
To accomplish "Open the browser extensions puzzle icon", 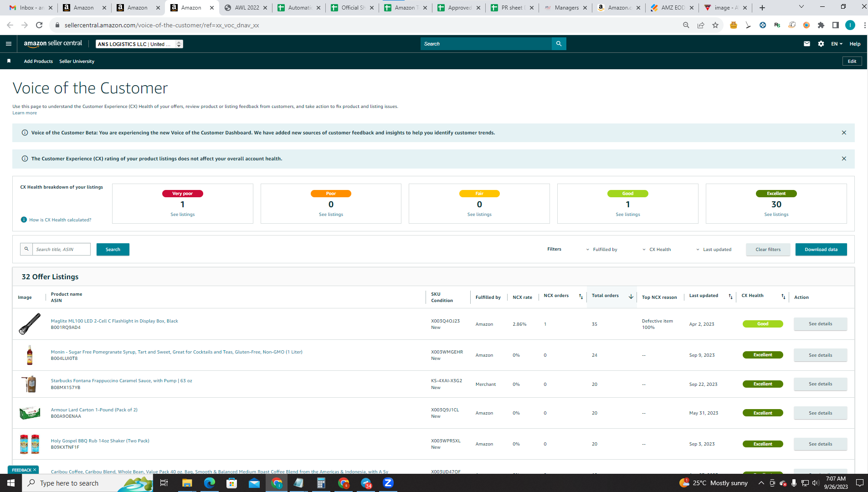I will coord(821,25).
